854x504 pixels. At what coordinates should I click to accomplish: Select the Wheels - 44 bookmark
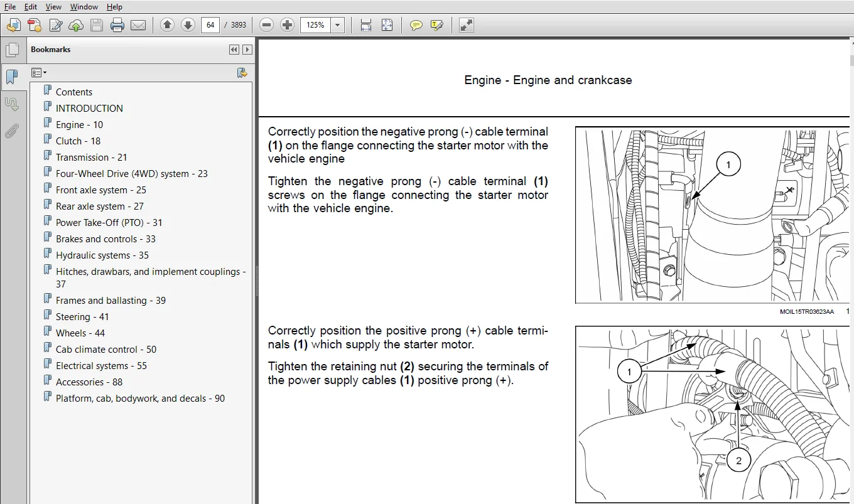click(x=80, y=333)
